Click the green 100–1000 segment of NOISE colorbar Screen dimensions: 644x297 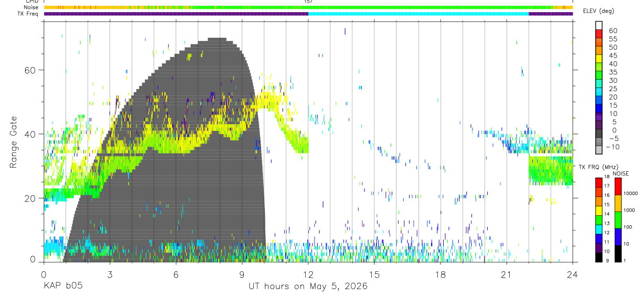tap(618, 220)
